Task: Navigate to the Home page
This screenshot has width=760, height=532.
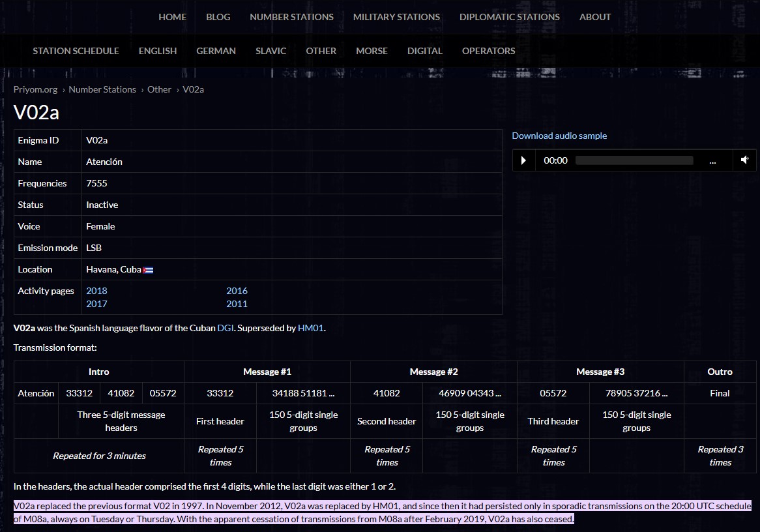Action: [172, 17]
